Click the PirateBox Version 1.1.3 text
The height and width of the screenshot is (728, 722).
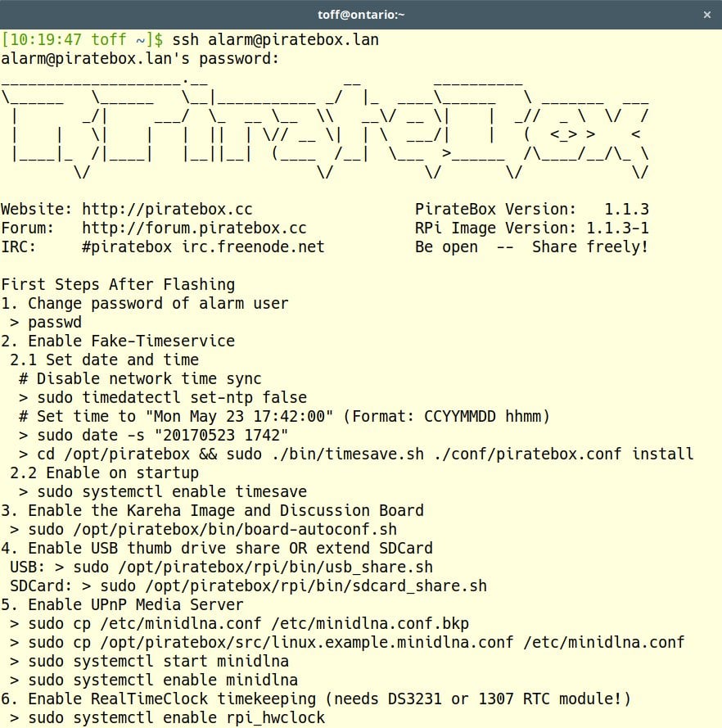click(531, 209)
